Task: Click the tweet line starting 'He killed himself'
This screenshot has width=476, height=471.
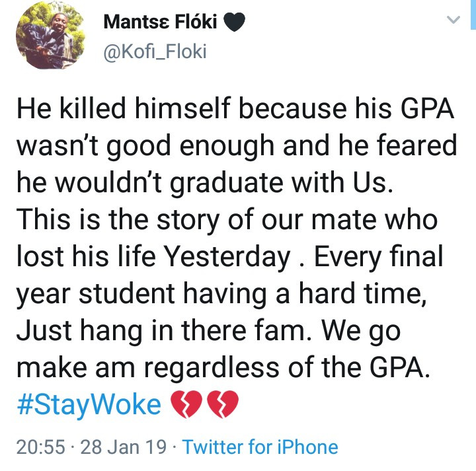Action: (x=235, y=109)
